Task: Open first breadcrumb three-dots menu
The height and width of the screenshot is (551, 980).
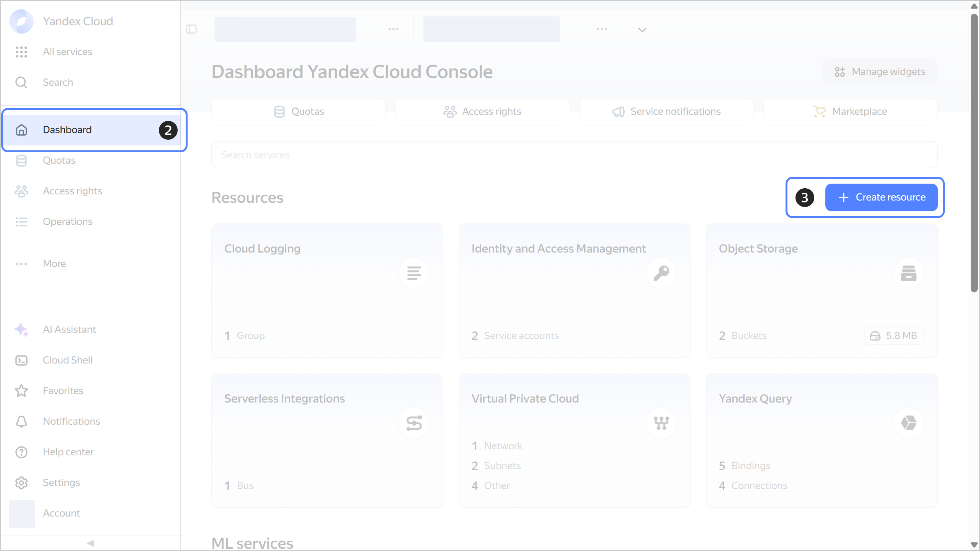Action: tap(394, 29)
